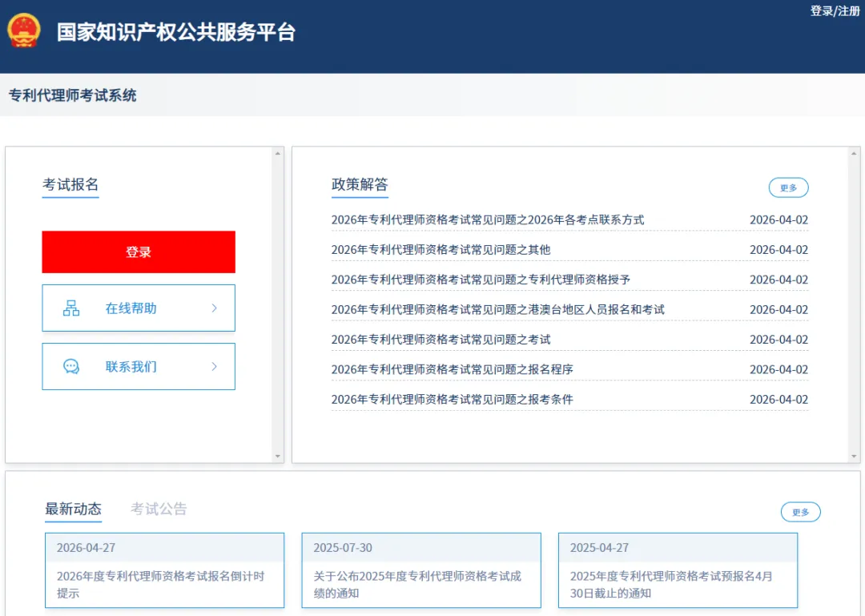Image resolution: width=865 pixels, height=616 pixels.
Task: Click the 国家知识产权公共服务平台 title
Action: point(176,32)
